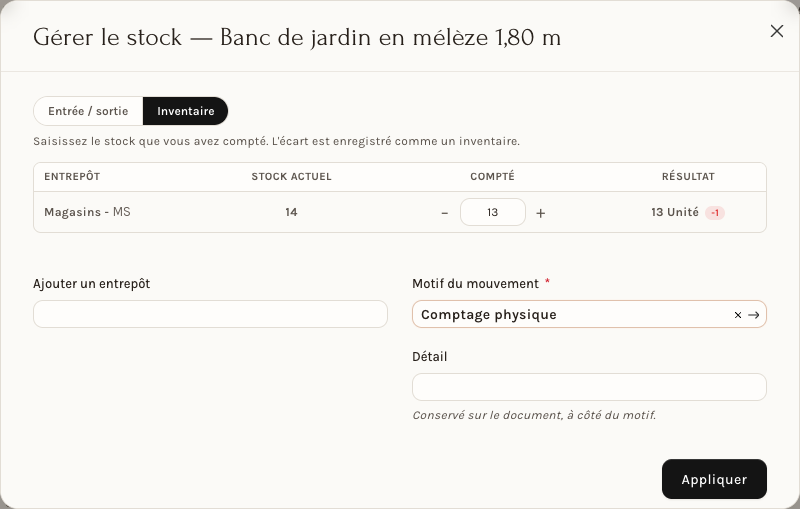Click the RÉSULTAT column header
Viewport: 800px width, 509px height.
point(688,176)
